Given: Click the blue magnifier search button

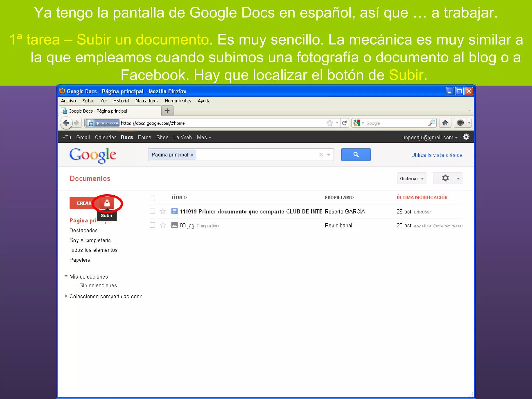Looking at the screenshot, I should coord(356,155).
